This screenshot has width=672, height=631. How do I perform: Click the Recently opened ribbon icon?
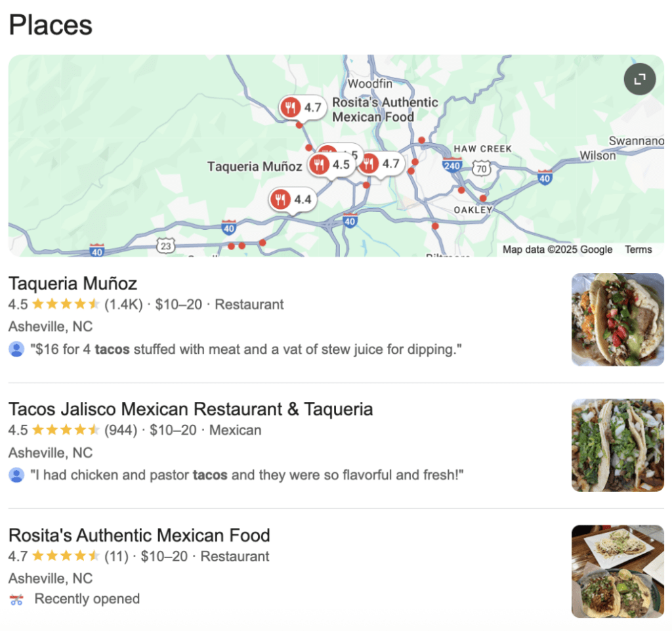pos(16,599)
